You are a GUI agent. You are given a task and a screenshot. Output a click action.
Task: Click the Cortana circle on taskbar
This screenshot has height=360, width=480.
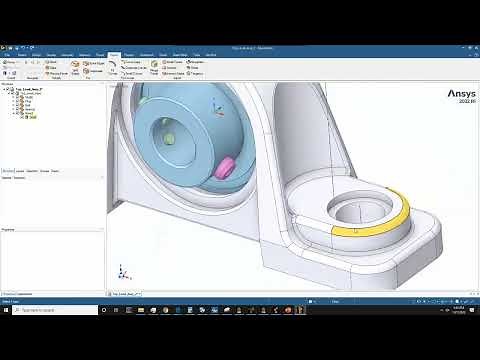(104, 310)
